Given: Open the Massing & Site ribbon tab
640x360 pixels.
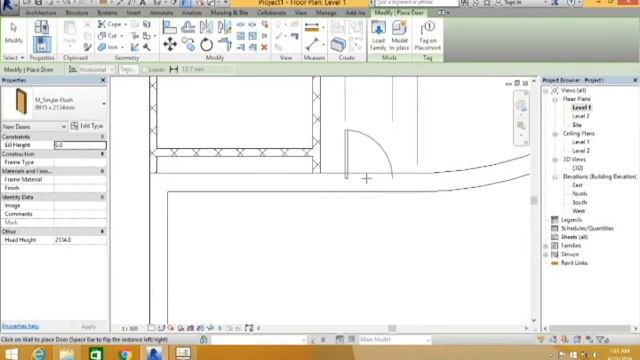Looking at the screenshot, I should (229, 13).
